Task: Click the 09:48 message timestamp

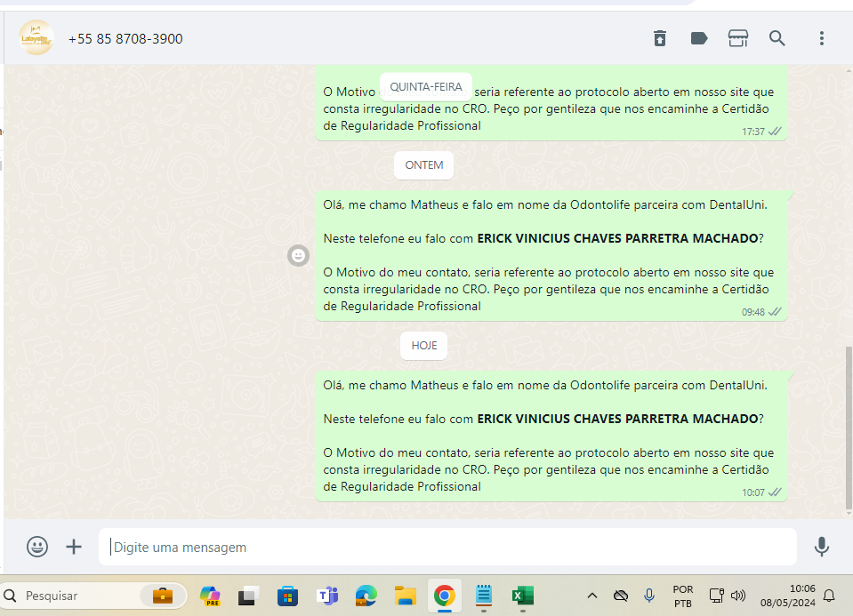Action: [752, 312]
